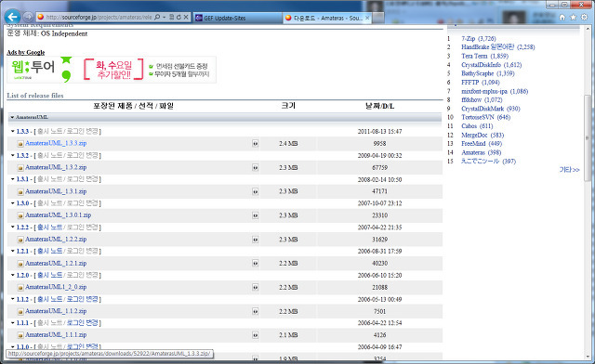Click the date 2011-08-13 15:47
Screen dimensions: 595x364
click(x=379, y=131)
